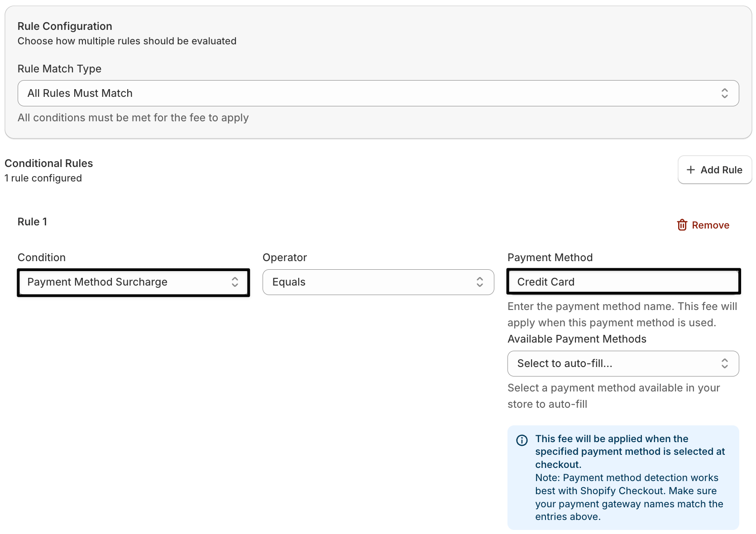Image resolution: width=756 pixels, height=534 pixels.
Task: Click the Rule Configuration card title
Action: (x=65, y=26)
